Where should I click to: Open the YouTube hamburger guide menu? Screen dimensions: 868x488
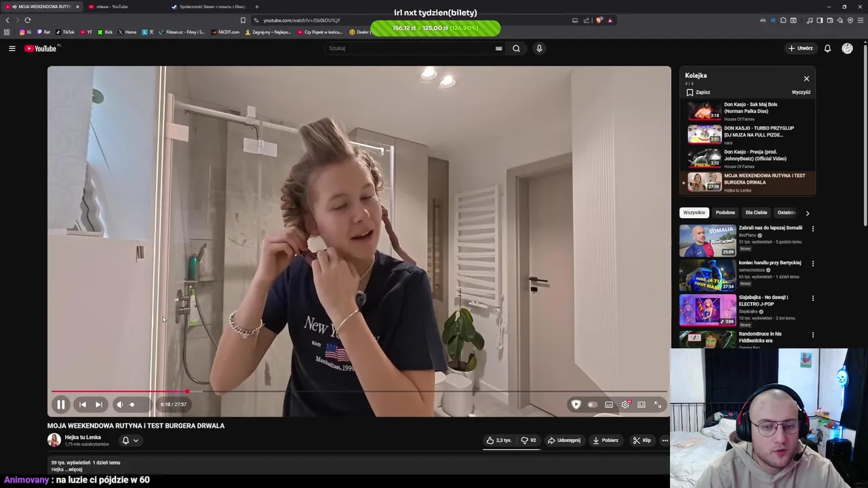[12, 48]
